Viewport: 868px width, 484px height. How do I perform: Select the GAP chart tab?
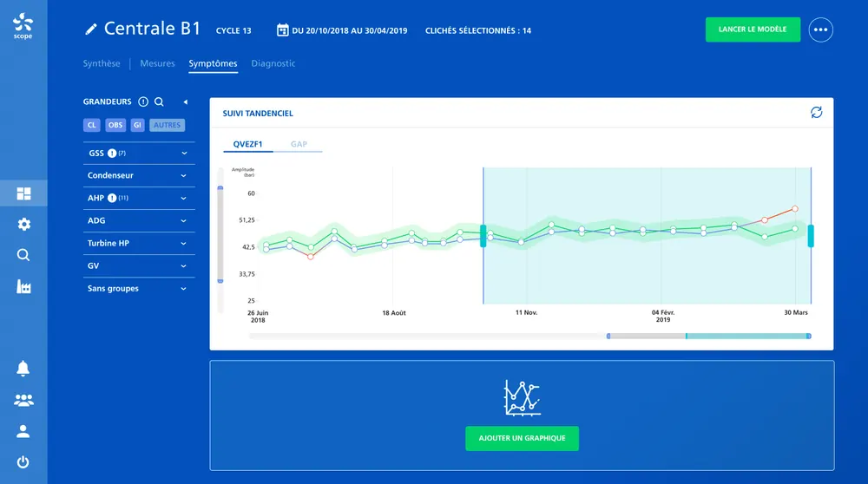pos(299,144)
